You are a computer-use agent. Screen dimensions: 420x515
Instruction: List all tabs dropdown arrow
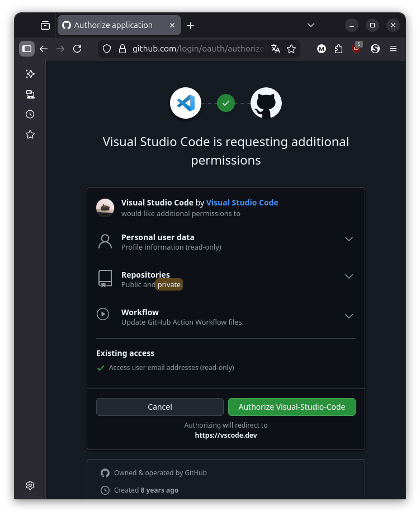311,25
